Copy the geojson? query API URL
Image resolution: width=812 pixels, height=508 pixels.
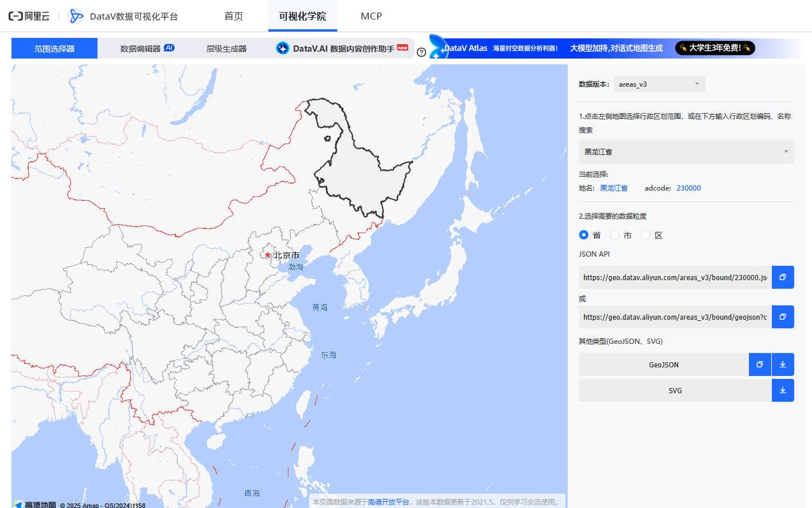pos(782,317)
